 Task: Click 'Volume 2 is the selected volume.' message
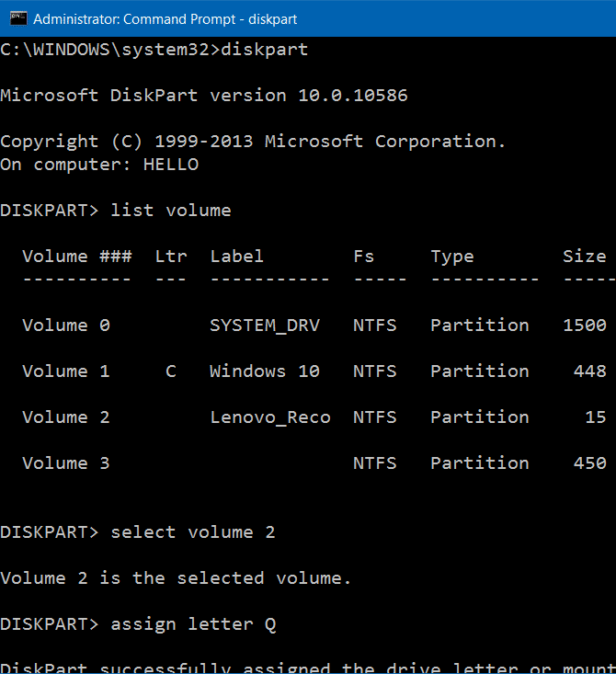(x=176, y=578)
